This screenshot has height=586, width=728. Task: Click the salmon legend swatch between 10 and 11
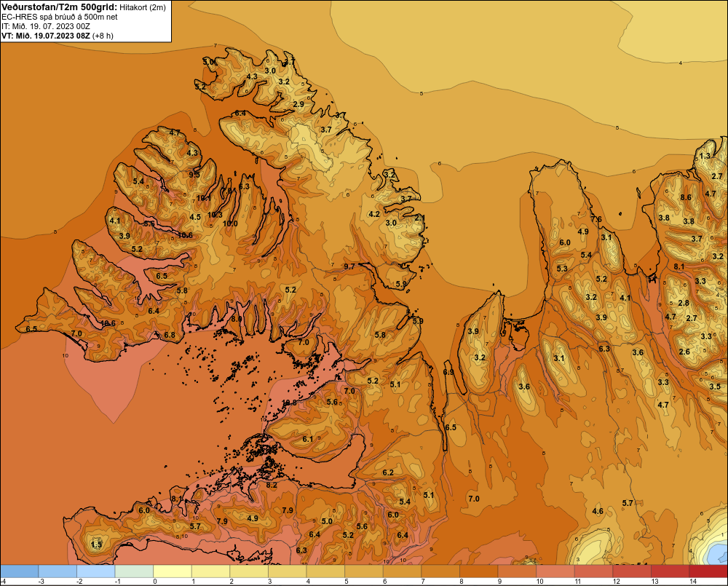tap(555, 571)
